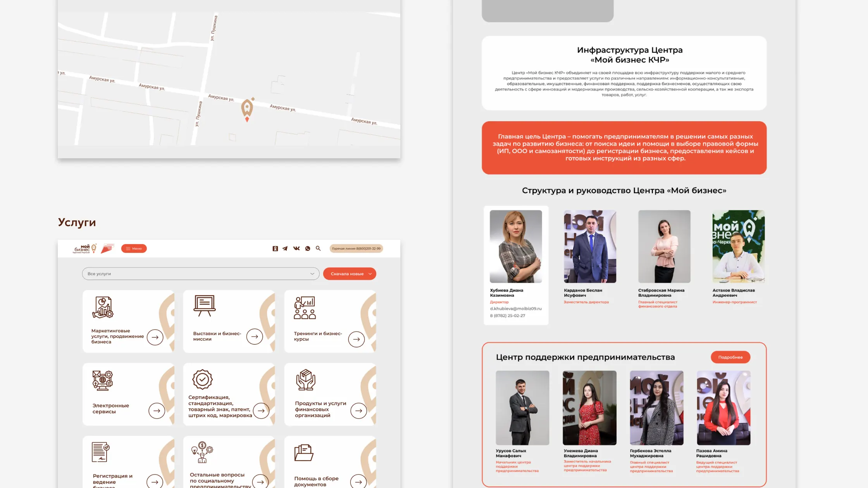
Task: Click arrow on Выставки и бизнес-миссии card
Action: click(x=255, y=337)
